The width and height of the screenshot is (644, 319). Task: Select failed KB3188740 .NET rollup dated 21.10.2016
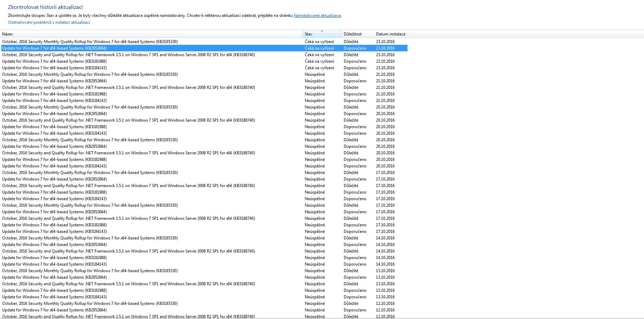click(204, 88)
